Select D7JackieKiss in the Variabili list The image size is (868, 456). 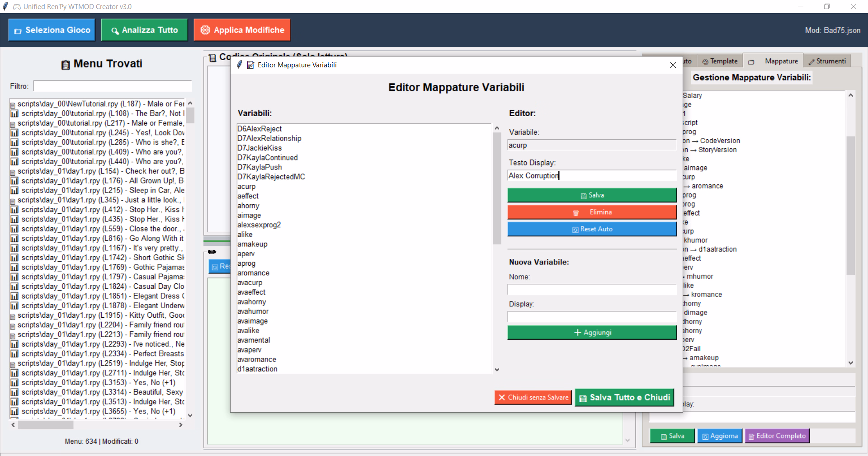pyautogui.click(x=259, y=148)
